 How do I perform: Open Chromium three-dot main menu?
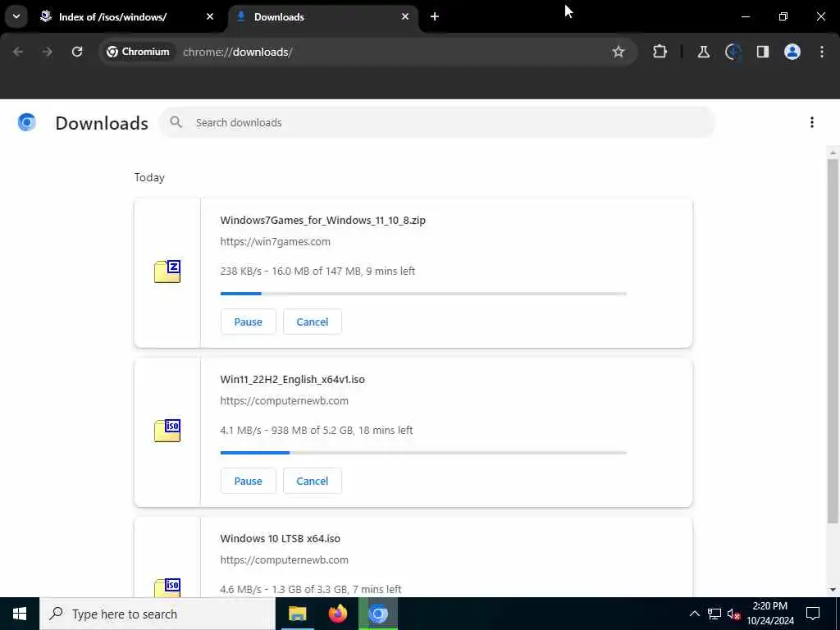pyautogui.click(x=822, y=52)
